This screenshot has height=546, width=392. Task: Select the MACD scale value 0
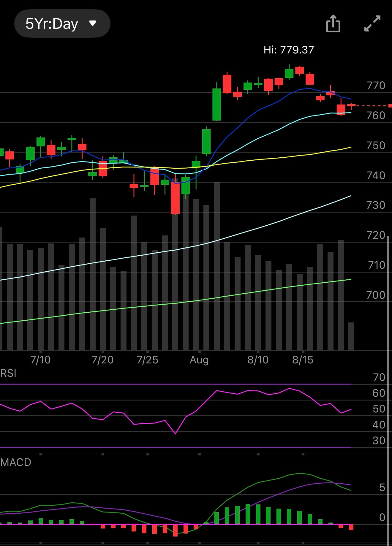(382, 517)
